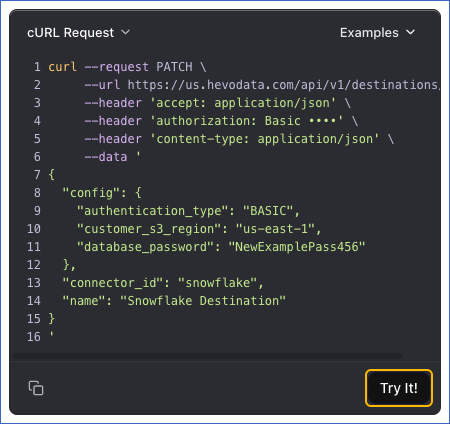The width and height of the screenshot is (450, 424).
Task: Click the "name": "Snowflake Destination" line
Action: pyautogui.click(x=174, y=301)
